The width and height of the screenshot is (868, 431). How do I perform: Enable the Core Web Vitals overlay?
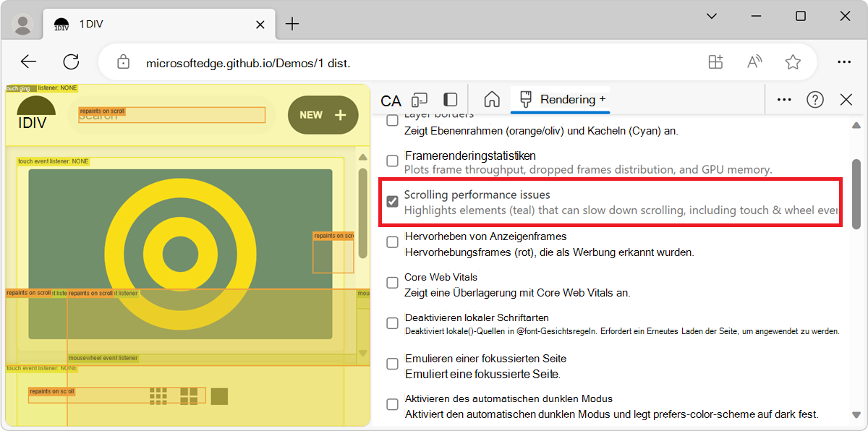391,282
